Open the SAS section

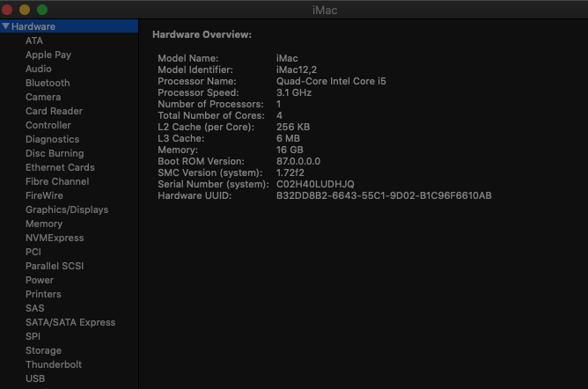coord(35,308)
